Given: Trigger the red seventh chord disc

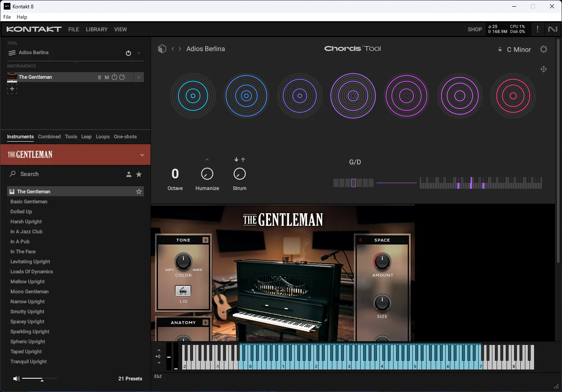Looking at the screenshot, I should pyautogui.click(x=513, y=96).
